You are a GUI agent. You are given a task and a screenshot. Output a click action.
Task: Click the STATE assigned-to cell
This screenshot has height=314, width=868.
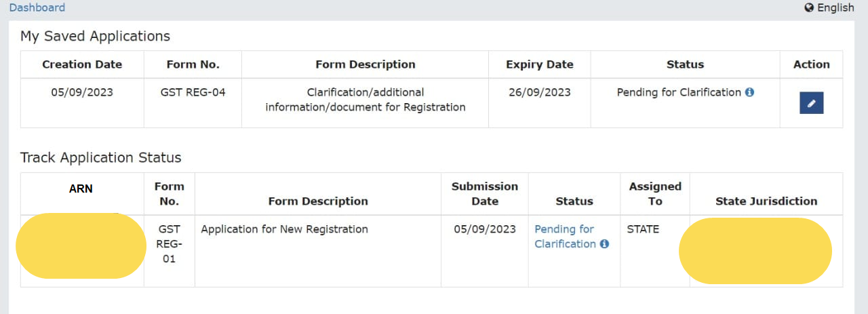point(643,229)
